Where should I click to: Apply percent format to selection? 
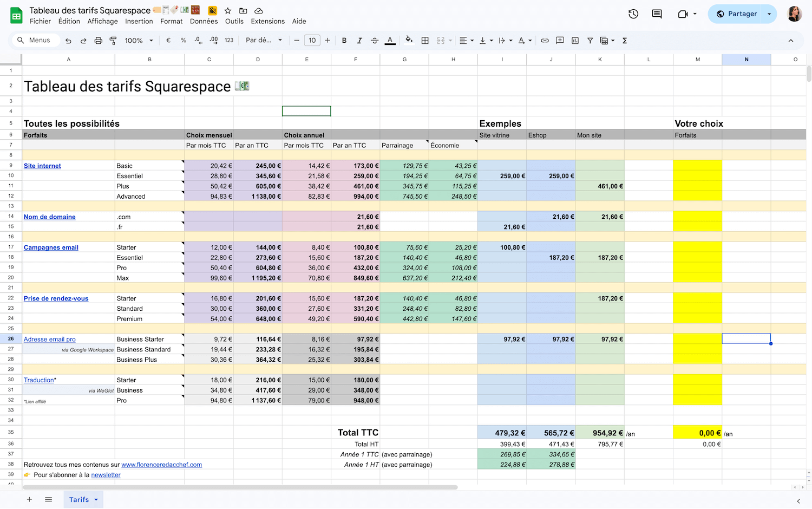click(183, 40)
